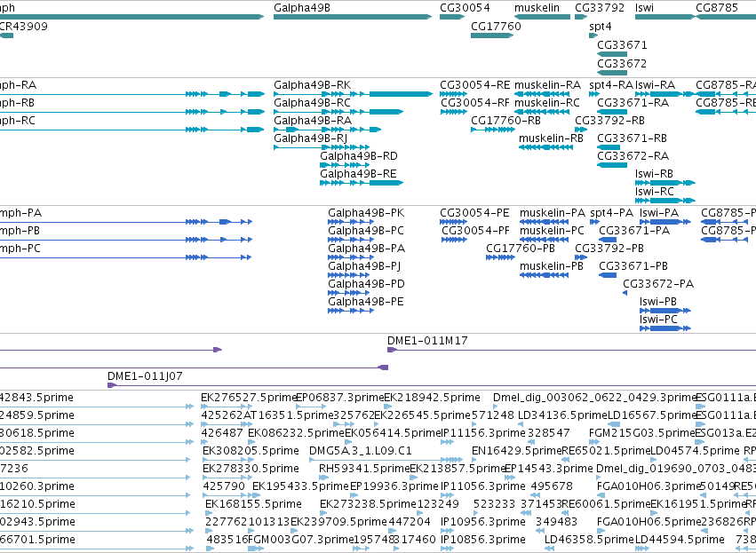Select the Iswi gene label
This screenshot has height=553, width=756.
coord(644,8)
